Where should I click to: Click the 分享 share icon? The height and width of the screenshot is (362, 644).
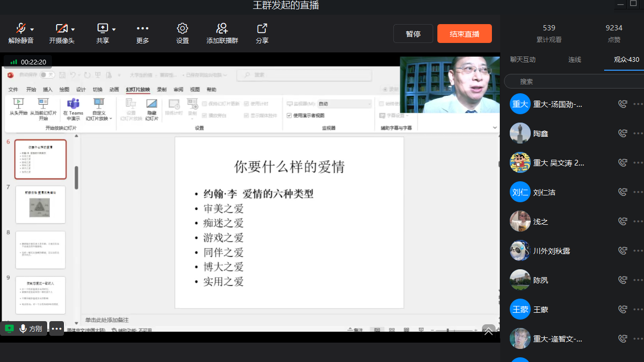262,28
